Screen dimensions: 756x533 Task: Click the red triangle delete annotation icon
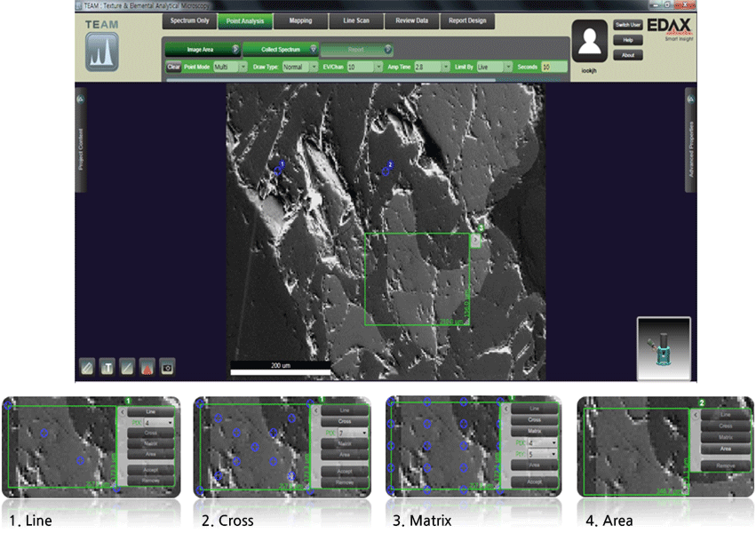pos(147,367)
